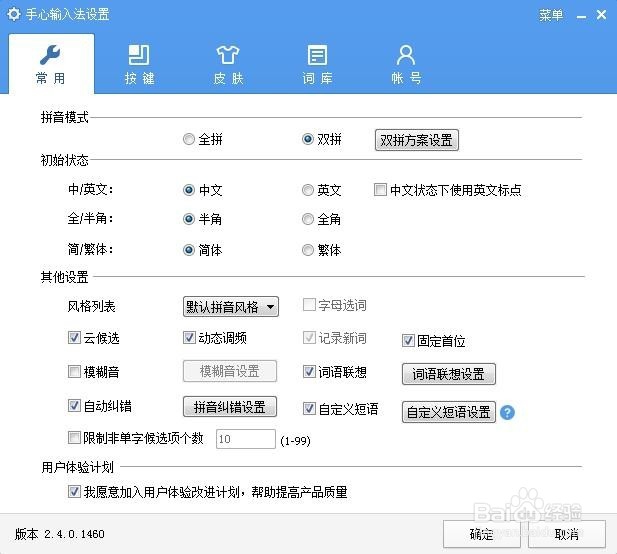Open 拼音纠错设置 button

coord(230,407)
